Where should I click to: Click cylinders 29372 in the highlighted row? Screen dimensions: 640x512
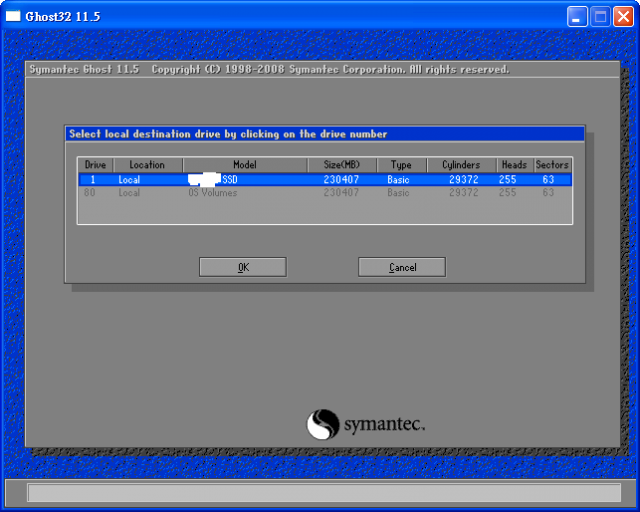464,179
